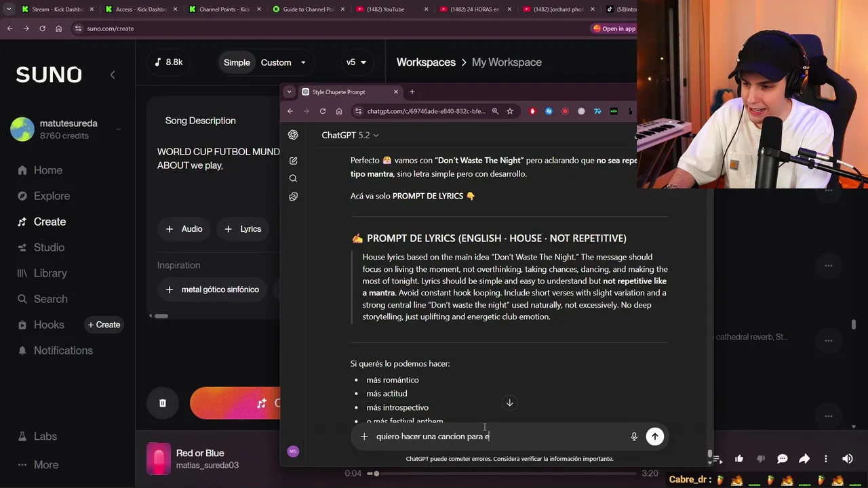Send the ChatGPT message with the arrow button
Screen dimensions: 868x488
coord(654,436)
